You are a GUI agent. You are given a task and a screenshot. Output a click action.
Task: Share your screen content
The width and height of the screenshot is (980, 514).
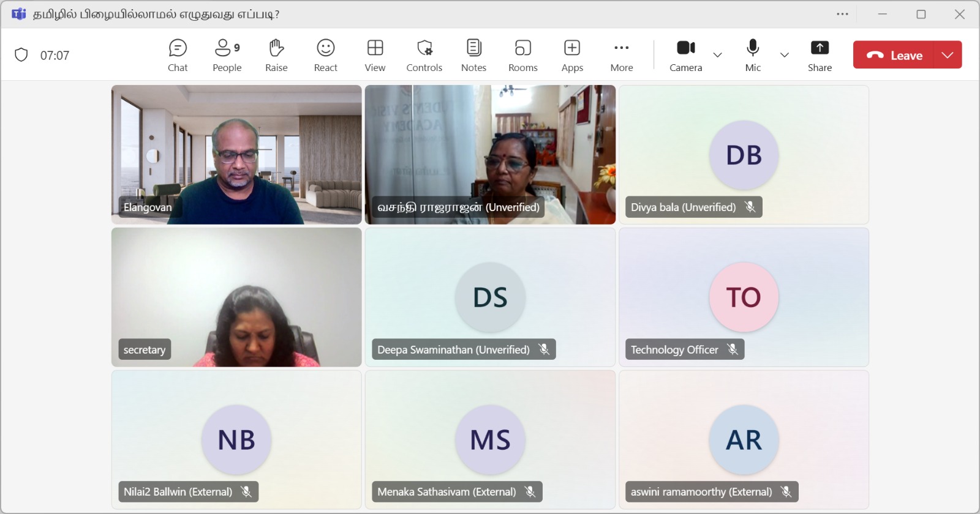click(x=820, y=55)
